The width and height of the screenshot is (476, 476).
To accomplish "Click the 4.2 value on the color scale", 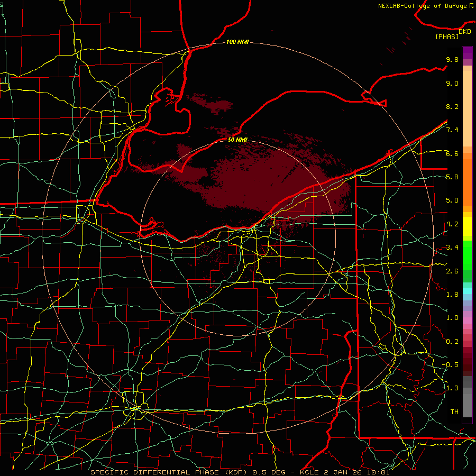I will click(x=452, y=224).
